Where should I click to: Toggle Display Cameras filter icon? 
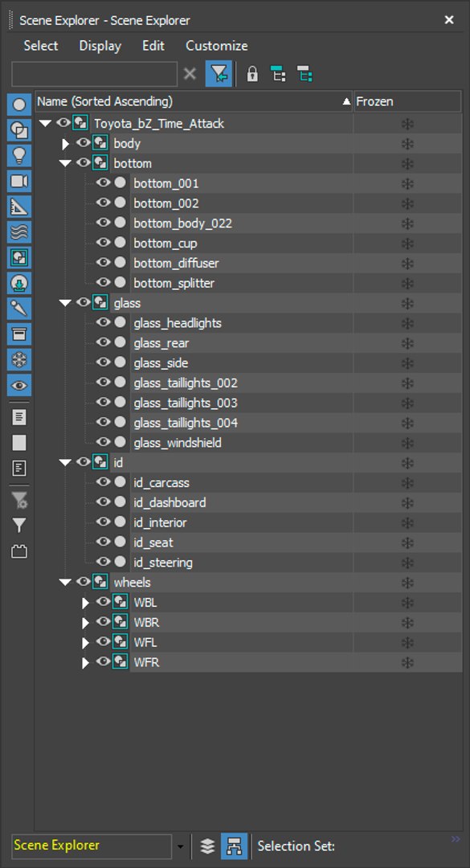(x=19, y=181)
